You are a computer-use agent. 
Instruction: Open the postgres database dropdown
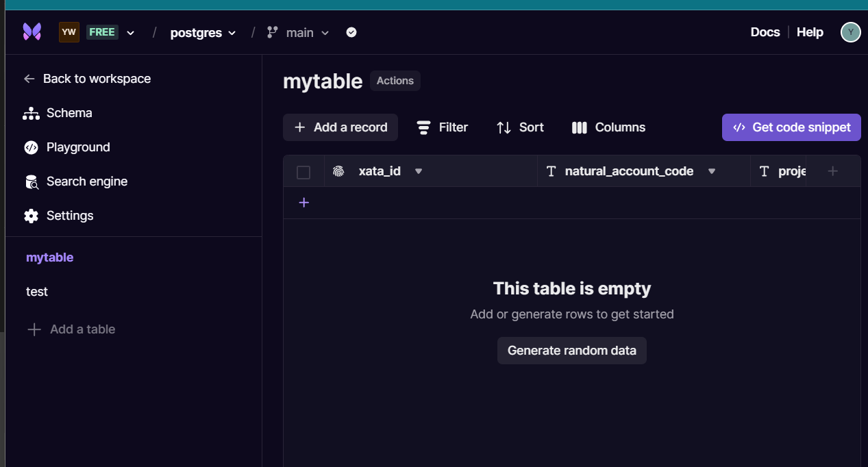click(x=203, y=32)
